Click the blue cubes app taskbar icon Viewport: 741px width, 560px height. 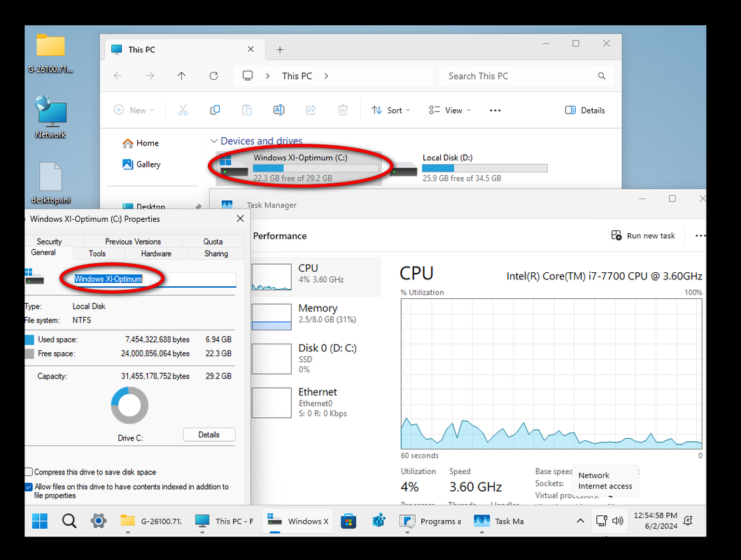[378, 521]
